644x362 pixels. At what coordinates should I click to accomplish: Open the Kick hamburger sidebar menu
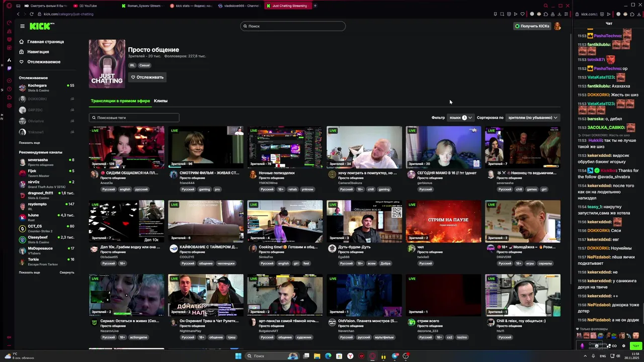[22, 26]
